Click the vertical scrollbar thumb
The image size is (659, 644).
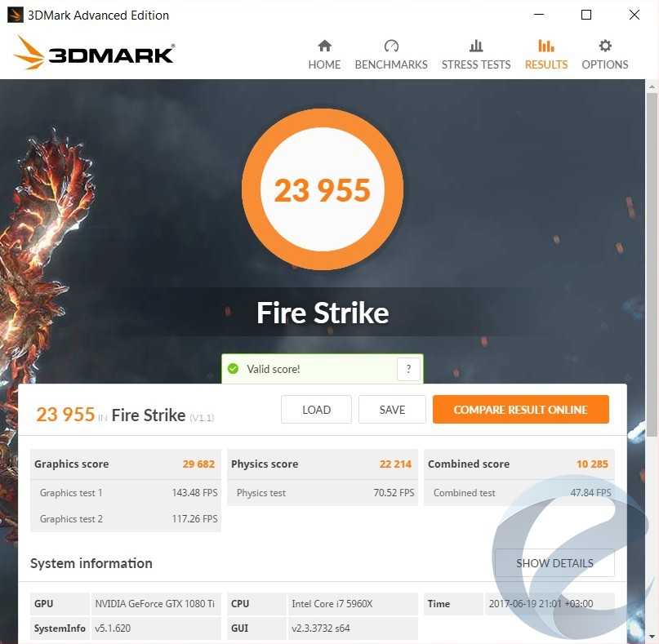pos(652,264)
